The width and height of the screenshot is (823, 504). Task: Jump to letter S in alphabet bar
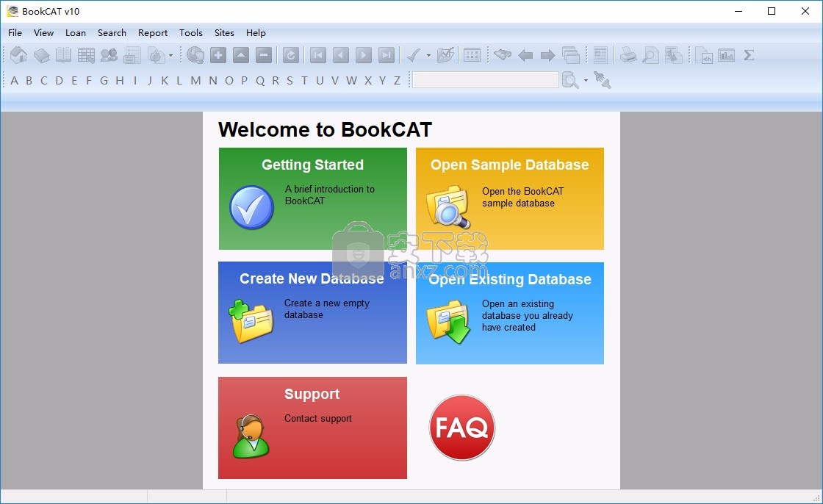pos(290,80)
